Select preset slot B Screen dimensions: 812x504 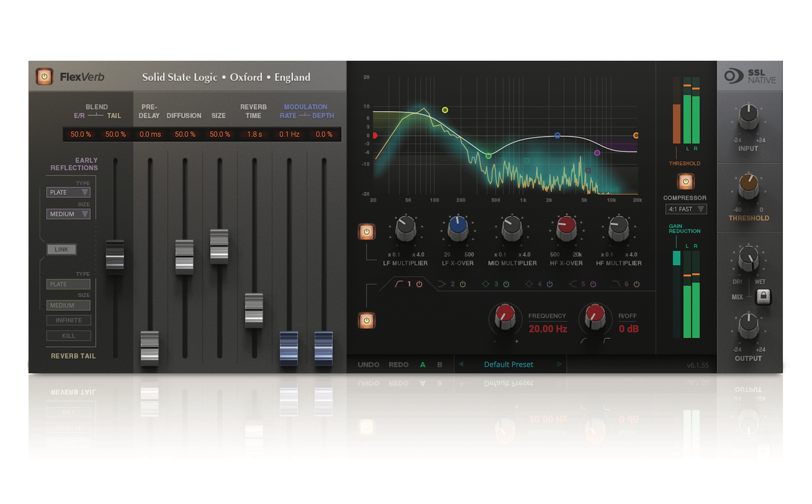click(439, 365)
